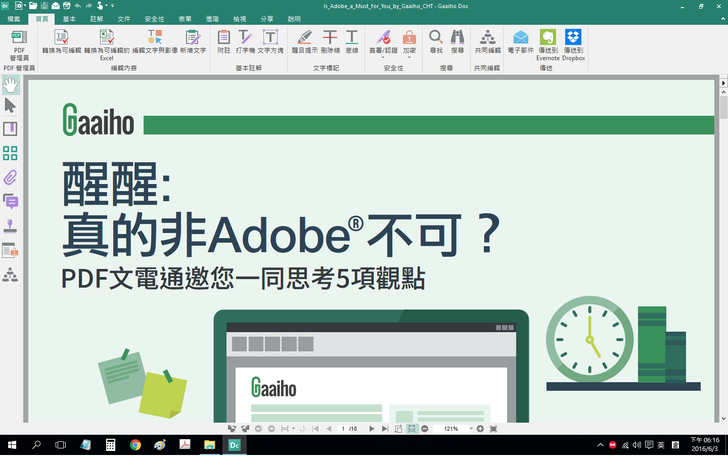Toggle full screen view in bottom bar
This screenshot has height=457, width=728.
tap(493, 429)
